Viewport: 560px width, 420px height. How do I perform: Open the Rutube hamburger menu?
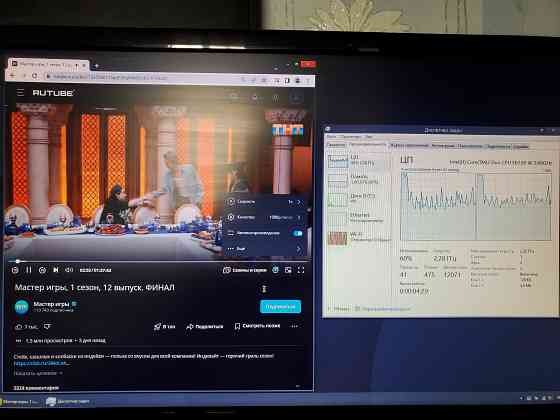[20, 92]
